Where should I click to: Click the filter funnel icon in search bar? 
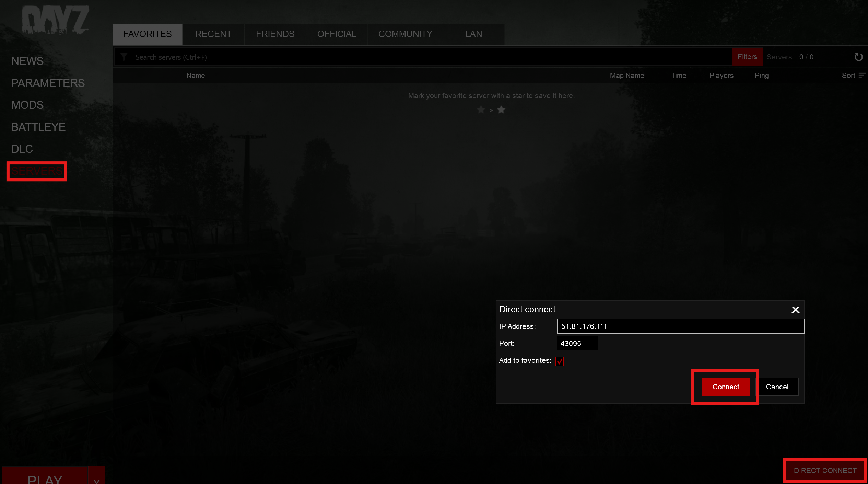click(x=124, y=57)
